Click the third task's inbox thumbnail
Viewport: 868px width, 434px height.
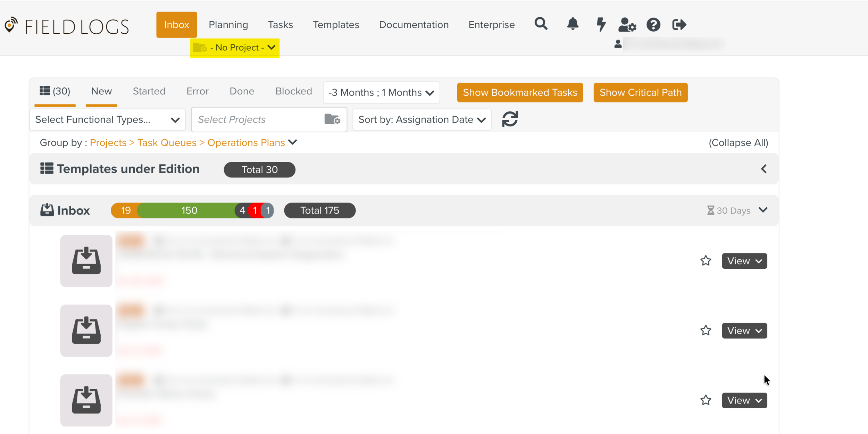pos(86,400)
